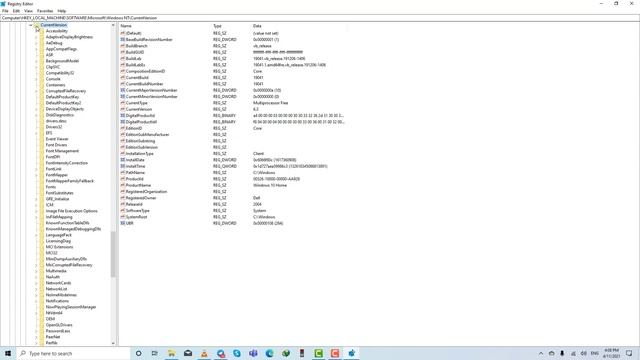Open Cortana circle icon on the taskbar
Viewport: 640px width, 360px height.
[138, 353]
